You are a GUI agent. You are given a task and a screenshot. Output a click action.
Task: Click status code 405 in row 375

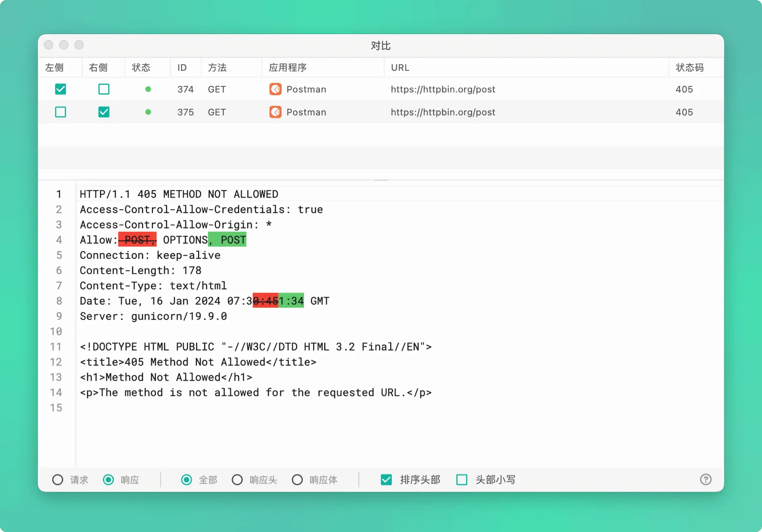(684, 112)
